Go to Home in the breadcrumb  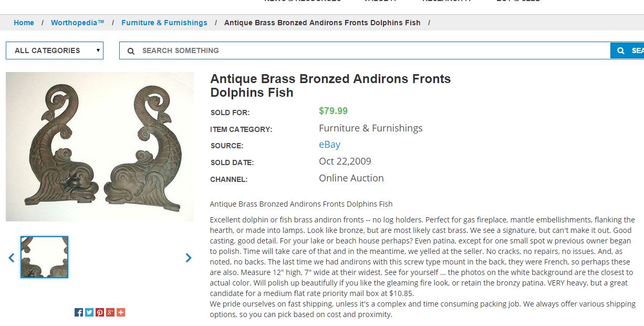click(x=24, y=23)
